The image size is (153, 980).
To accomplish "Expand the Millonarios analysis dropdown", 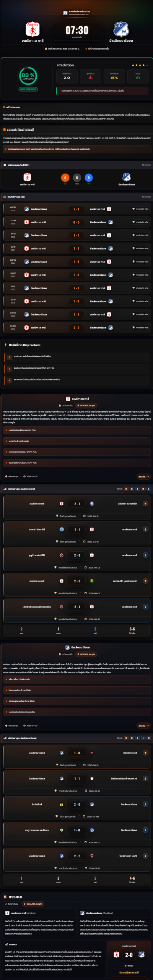I will pos(143,725).
